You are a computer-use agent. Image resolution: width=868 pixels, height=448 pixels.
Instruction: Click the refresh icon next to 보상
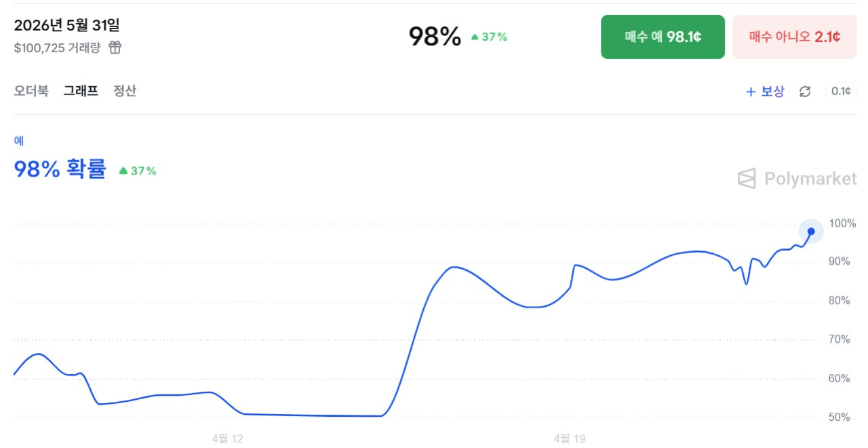(805, 92)
